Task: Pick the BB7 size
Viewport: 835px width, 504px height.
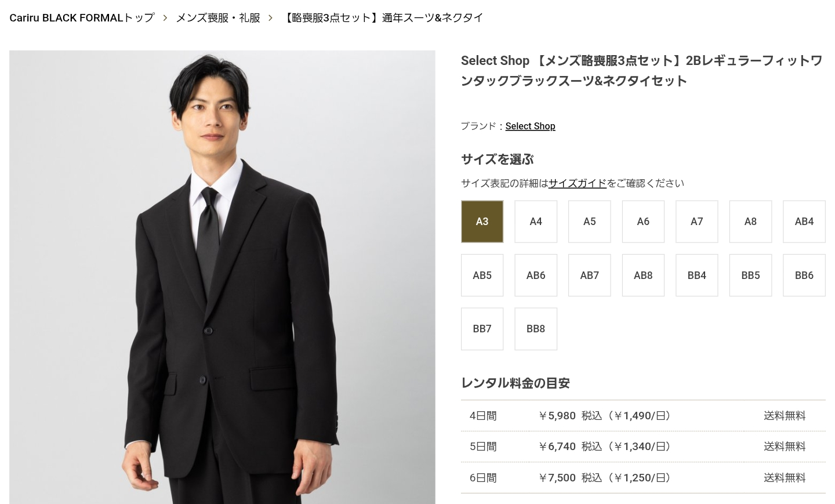Action: [x=482, y=329]
